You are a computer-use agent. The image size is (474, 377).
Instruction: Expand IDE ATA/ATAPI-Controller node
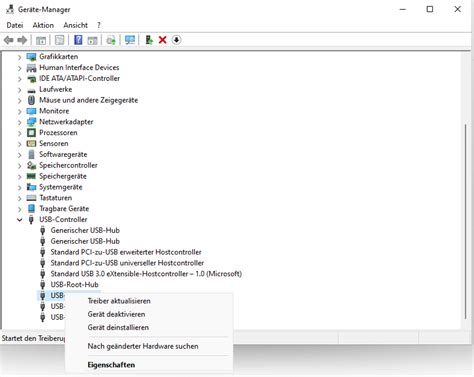point(19,79)
